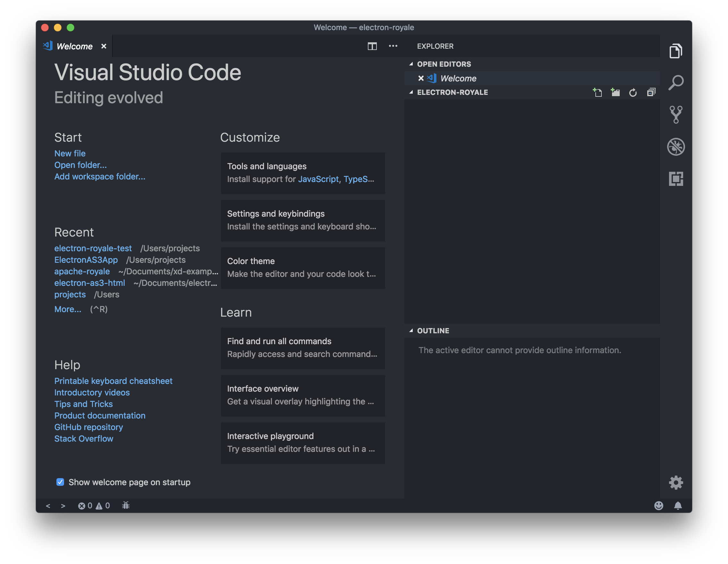Toggle Show welcome page on startup checkbox
The width and height of the screenshot is (728, 564).
(60, 482)
